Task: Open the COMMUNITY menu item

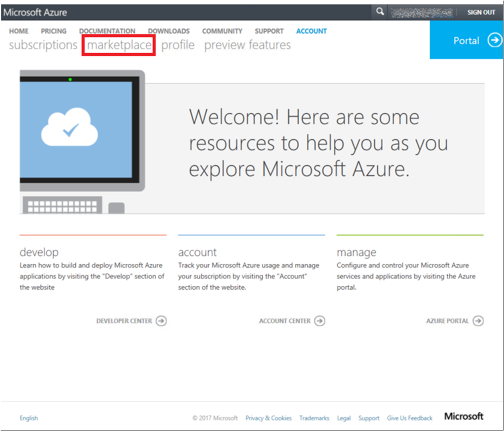Action: pos(222,31)
